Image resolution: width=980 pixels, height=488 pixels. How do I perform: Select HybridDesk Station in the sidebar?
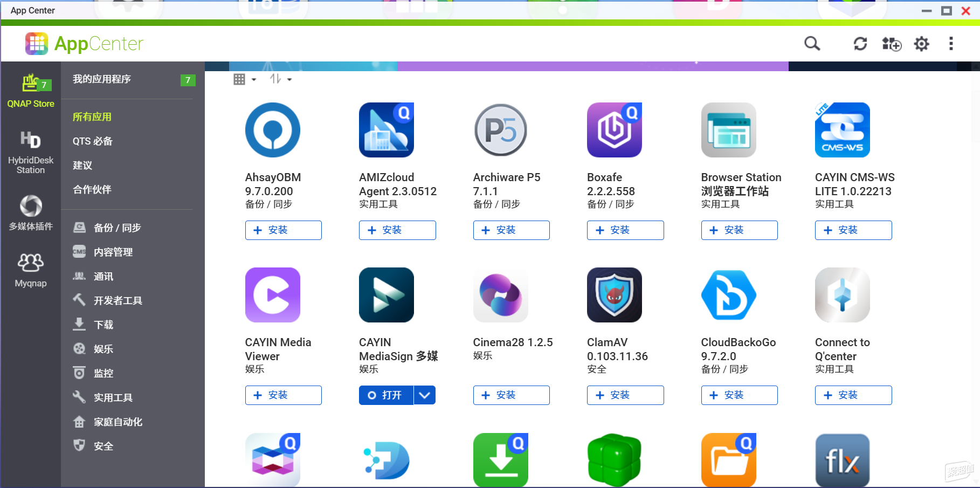click(x=31, y=153)
